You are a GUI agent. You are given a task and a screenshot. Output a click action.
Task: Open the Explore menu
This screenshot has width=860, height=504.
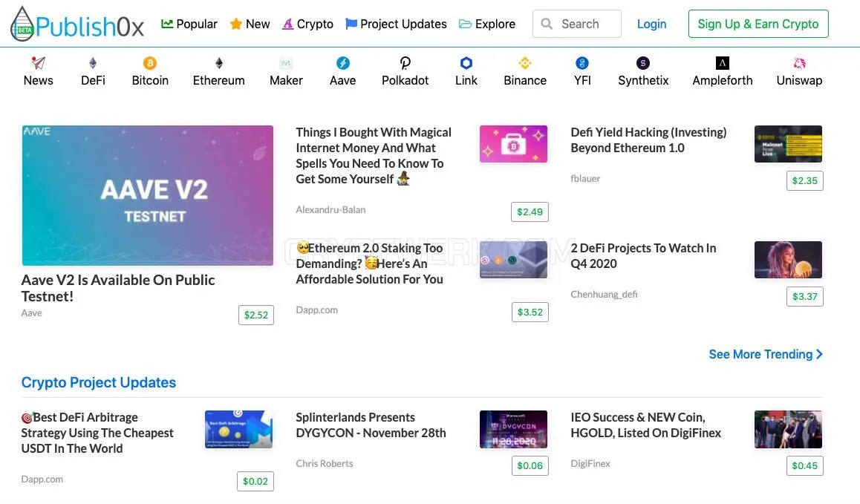[487, 24]
